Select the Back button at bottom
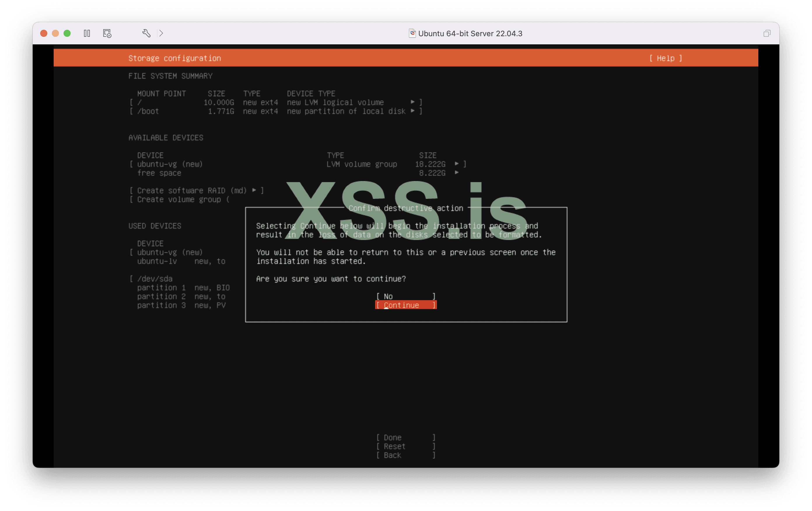812x511 pixels. 406,455
